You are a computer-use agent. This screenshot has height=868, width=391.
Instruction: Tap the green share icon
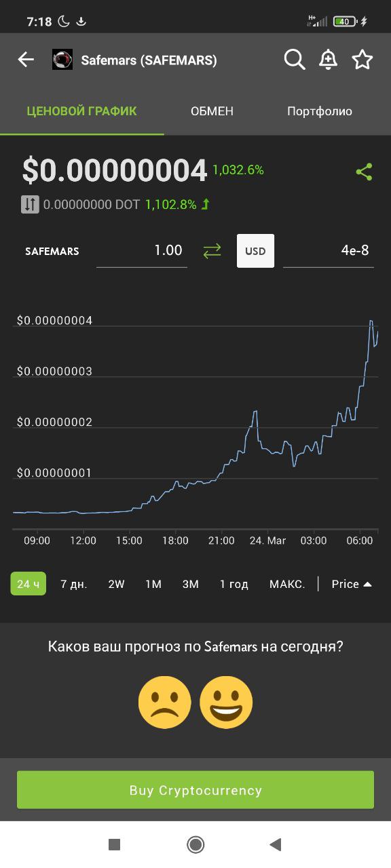(365, 172)
